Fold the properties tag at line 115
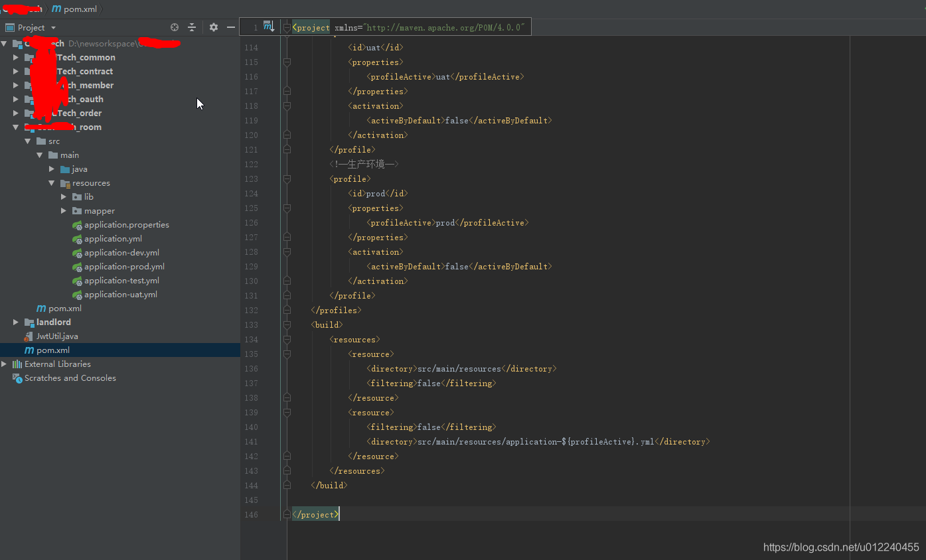This screenshot has height=560, width=926. (287, 62)
